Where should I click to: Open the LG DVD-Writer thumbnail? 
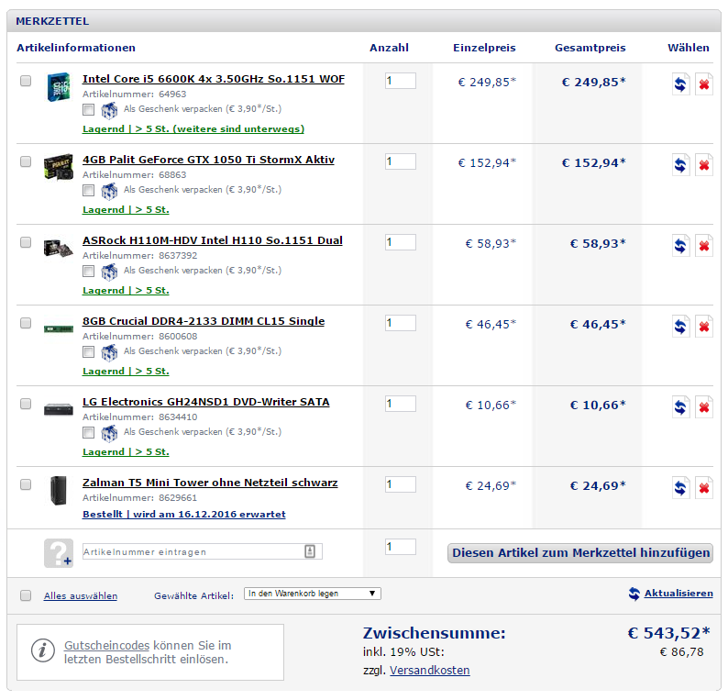(x=59, y=410)
